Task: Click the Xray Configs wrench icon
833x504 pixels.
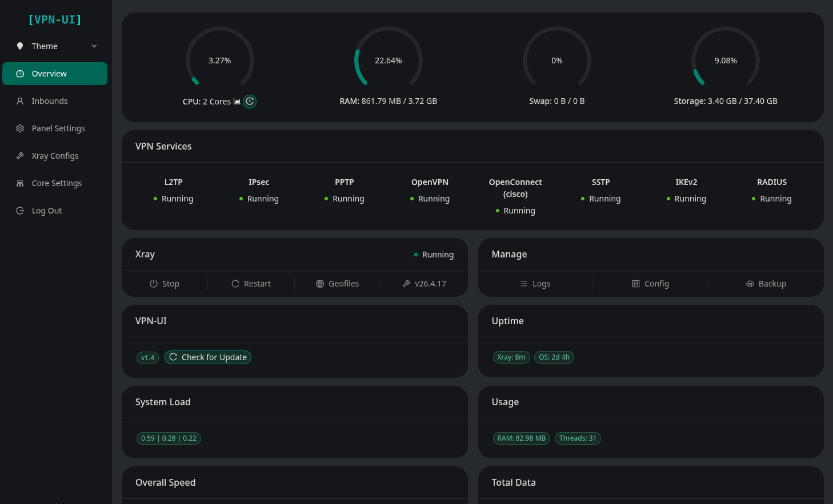Action: pyautogui.click(x=20, y=156)
